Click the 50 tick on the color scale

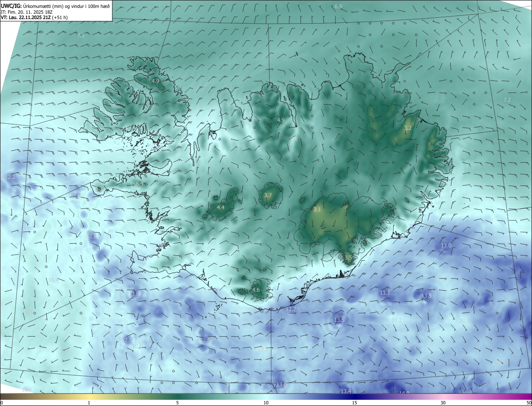click(529, 403)
